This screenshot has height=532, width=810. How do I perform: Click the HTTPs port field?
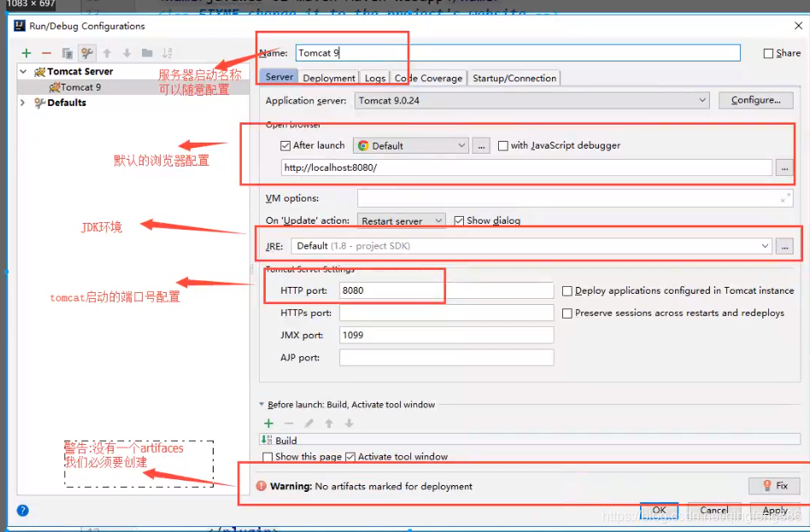click(x=446, y=313)
